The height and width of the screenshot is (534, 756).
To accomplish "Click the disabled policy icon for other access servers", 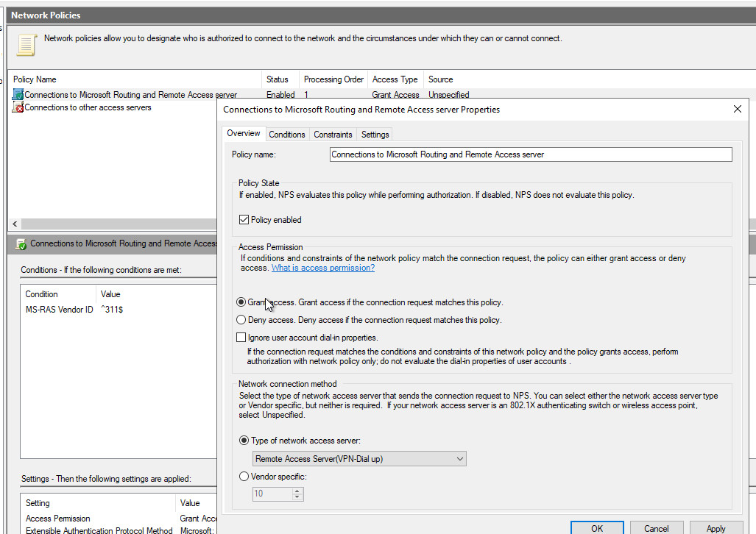I will click(18, 107).
